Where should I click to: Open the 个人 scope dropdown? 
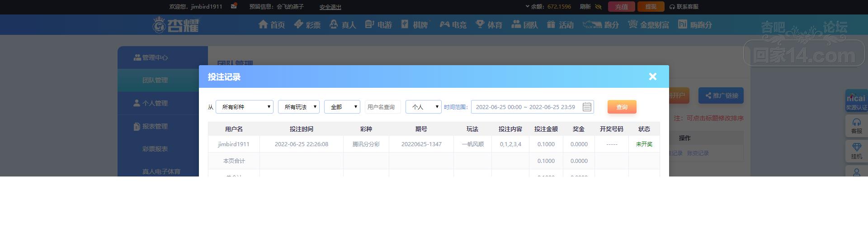pyautogui.click(x=424, y=107)
